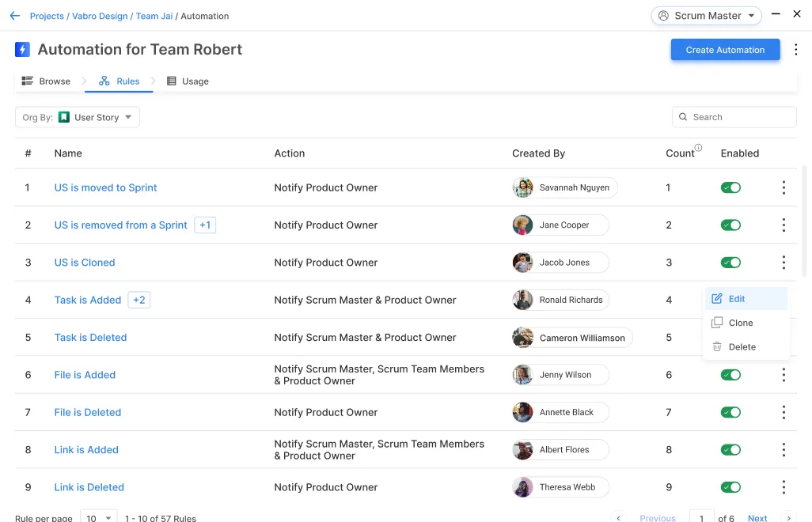Viewport: 812px width, 522px height.
Task: Expand the Scrum Master role selector
Action: click(x=706, y=16)
